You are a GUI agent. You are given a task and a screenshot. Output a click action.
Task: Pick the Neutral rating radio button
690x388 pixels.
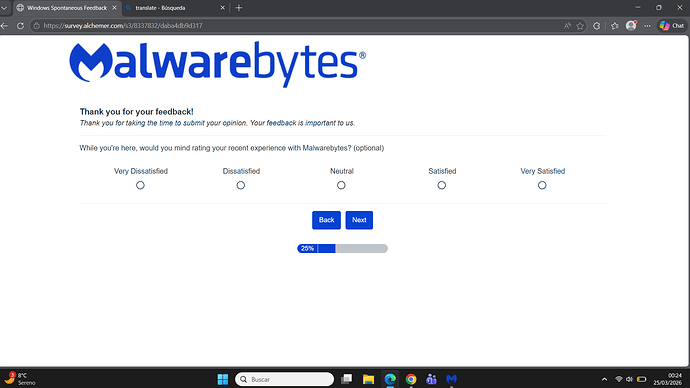tap(341, 185)
